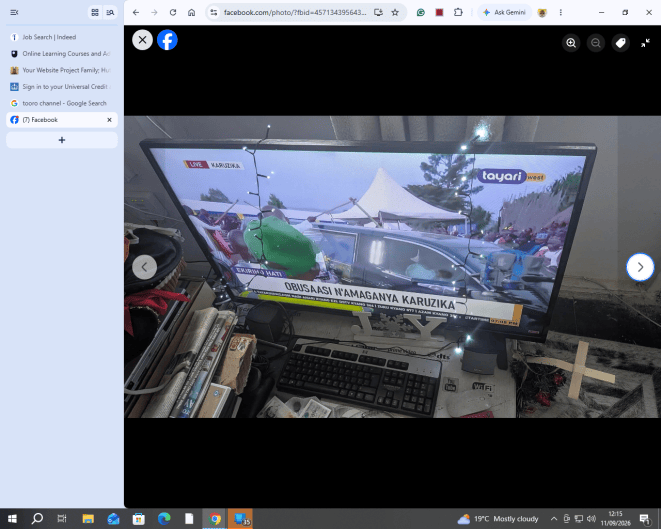Open Microsoft Edge from the taskbar
The image size is (661, 529).
tap(164, 518)
